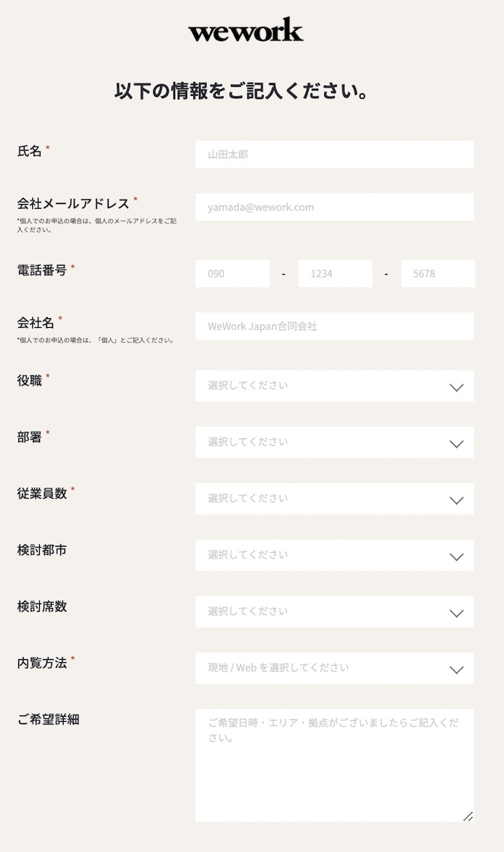This screenshot has width=504, height=852.
Task: Click the last phone number box showing 5678
Action: 437,273
